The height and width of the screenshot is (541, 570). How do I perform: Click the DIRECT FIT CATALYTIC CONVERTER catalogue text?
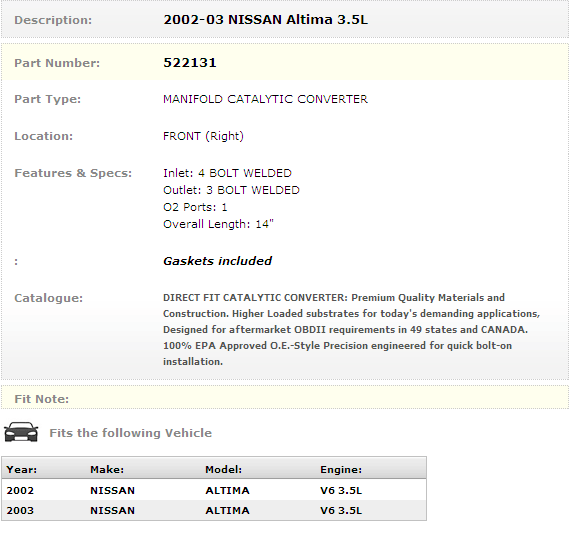click(352, 329)
